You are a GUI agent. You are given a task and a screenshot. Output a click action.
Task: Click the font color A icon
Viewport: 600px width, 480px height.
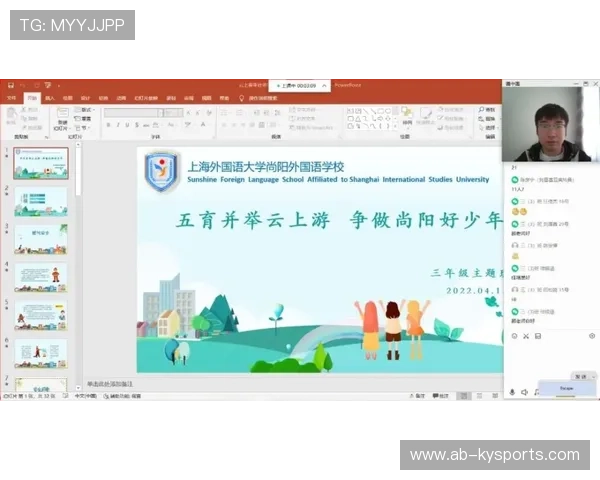(x=203, y=125)
